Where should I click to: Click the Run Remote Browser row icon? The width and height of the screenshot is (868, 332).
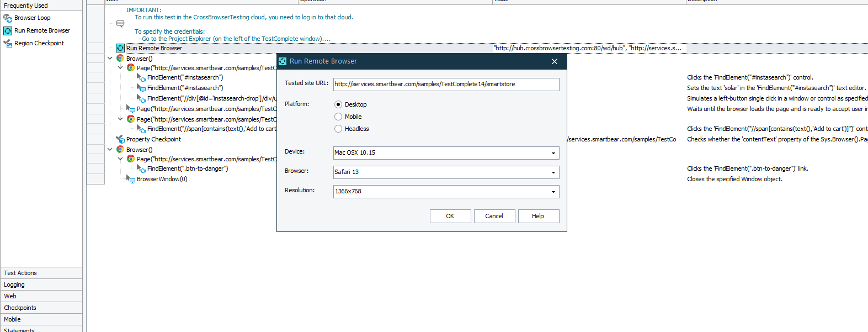tap(120, 48)
